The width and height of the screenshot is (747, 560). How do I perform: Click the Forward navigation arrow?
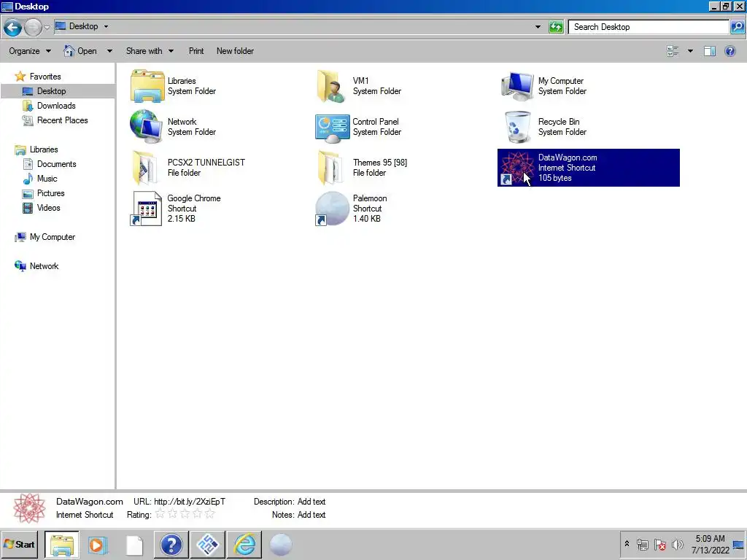(x=33, y=27)
